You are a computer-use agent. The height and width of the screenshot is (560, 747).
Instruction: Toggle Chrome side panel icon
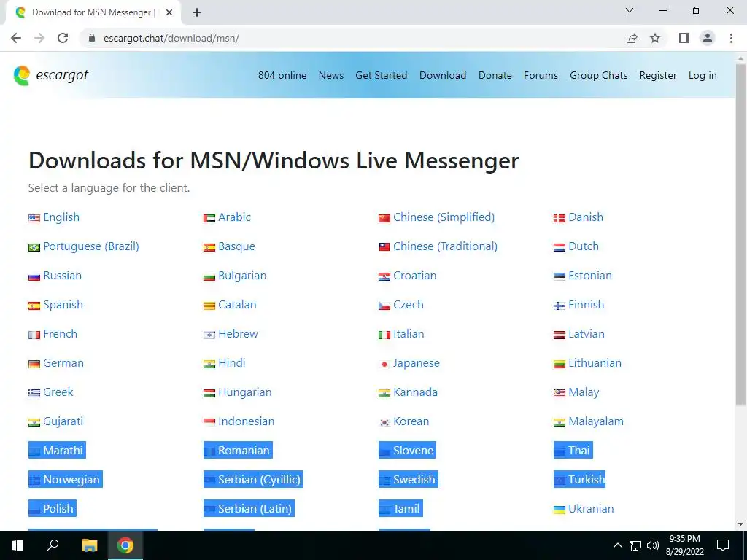coord(684,38)
